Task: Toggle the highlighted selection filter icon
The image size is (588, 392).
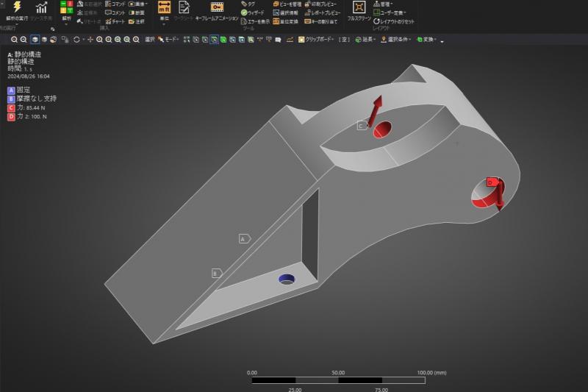Action: (x=214, y=39)
